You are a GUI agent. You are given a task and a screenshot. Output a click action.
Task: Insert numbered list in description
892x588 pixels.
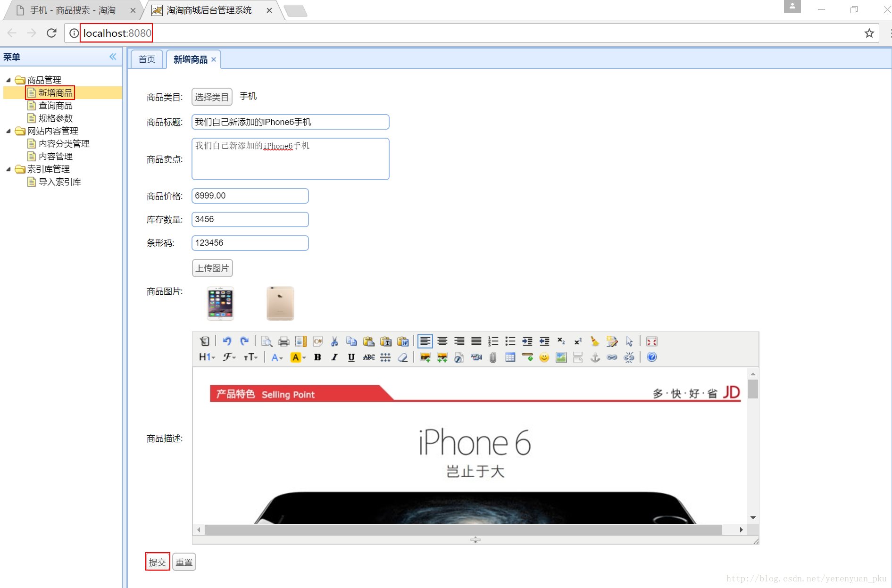493,341
